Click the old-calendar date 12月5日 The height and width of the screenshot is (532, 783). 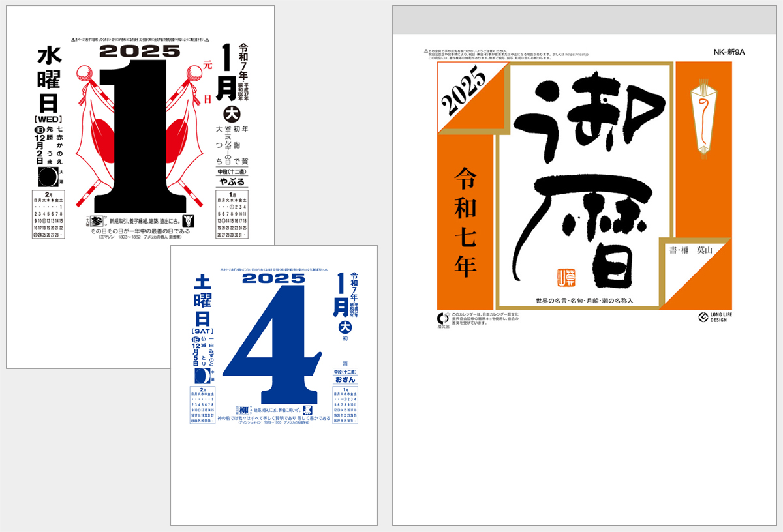tap(196, 356)
